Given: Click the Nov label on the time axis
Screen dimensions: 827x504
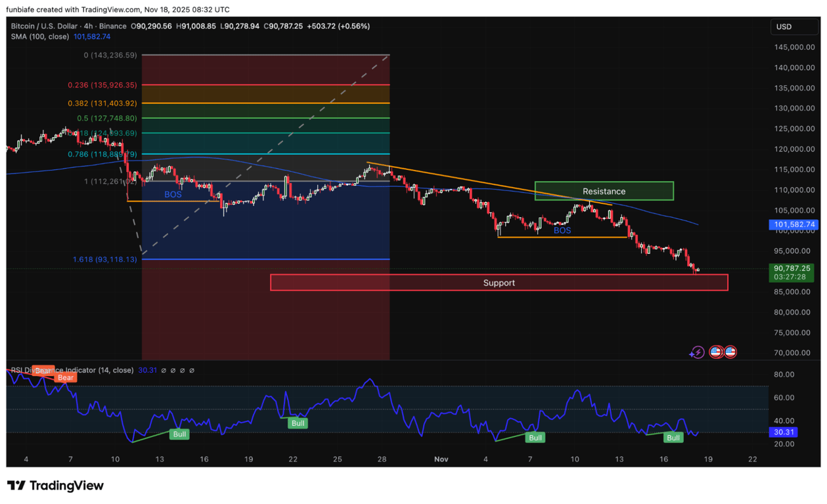Looking at the screenshot, I should (441, 459).
